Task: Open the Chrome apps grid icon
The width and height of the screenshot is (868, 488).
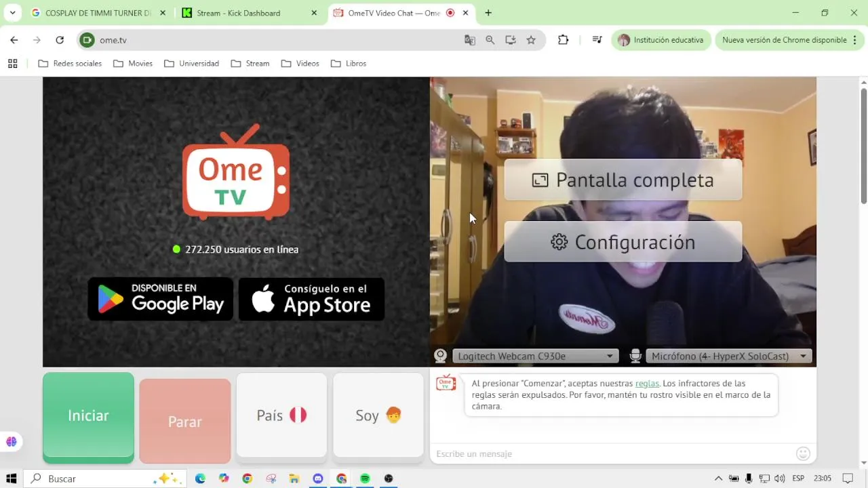Action: 12,64
